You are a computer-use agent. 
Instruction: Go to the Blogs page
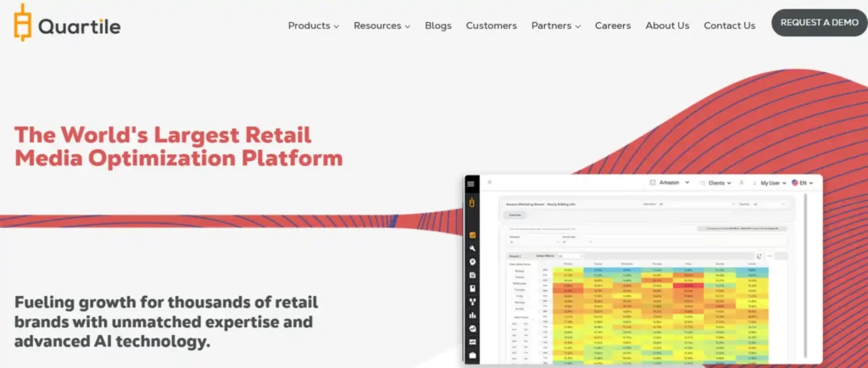click(438, 25)
